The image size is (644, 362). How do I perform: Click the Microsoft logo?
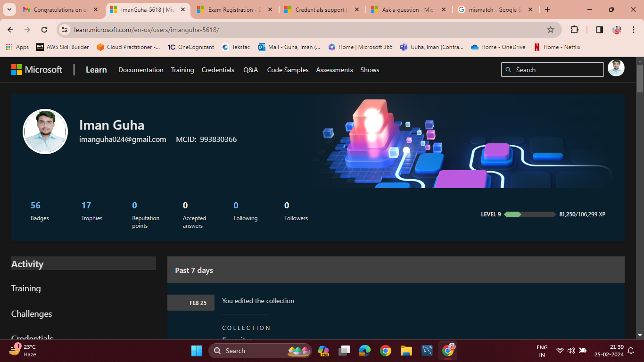pyautogui.click(x=37, y=70)
